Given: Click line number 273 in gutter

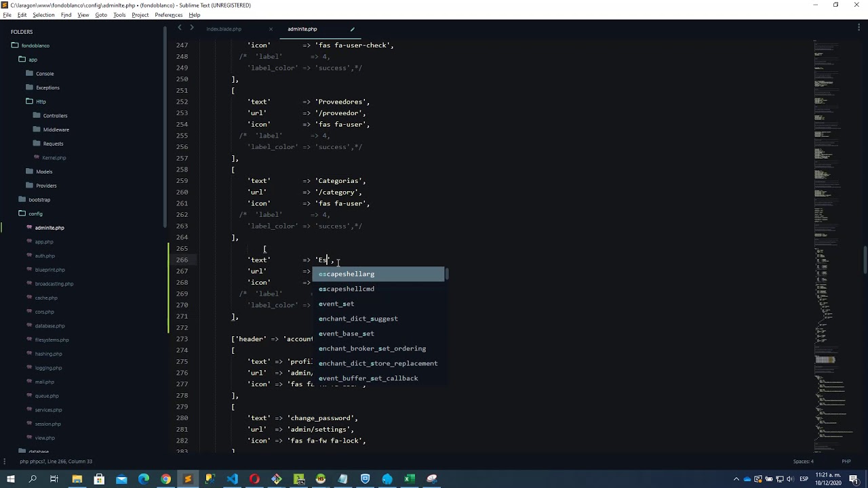Looking at the screenshot, I should [182, 339].
